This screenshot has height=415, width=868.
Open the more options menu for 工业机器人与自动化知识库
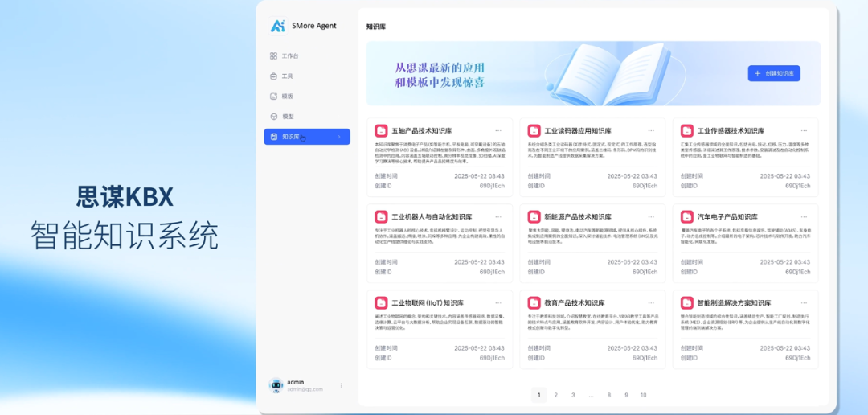498,216
